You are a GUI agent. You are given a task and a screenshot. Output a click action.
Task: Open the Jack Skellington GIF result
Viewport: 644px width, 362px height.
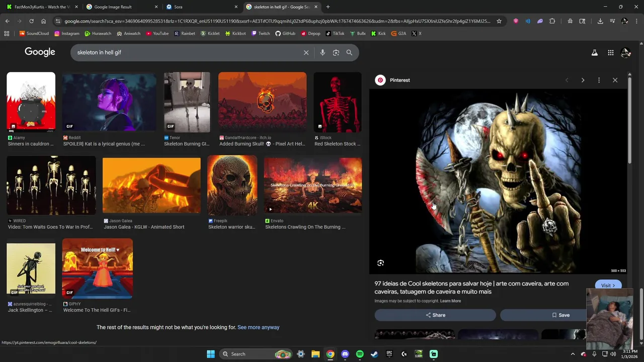31,268
